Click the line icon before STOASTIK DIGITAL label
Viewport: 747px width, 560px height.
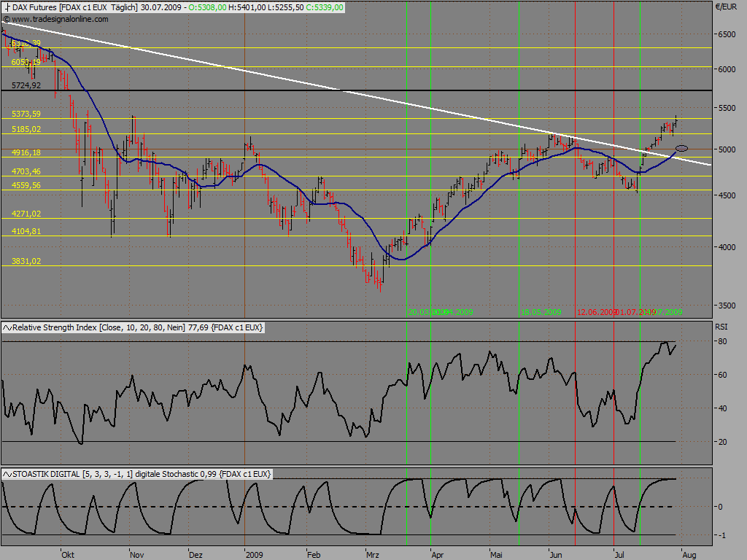tap(7, 474)
